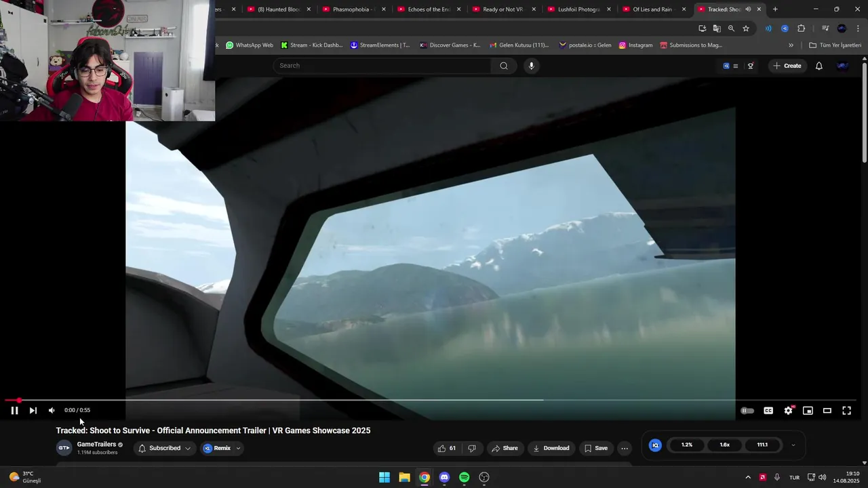Enter fullscreen on the video
This screenshot has width=868, height=488.
(x=846, y=411)
